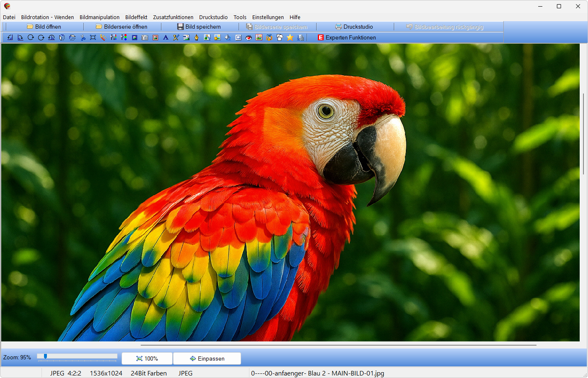The image size is (588, 378).
Task: Open the Bildmanipulation menu
Action: click(99, 17)
